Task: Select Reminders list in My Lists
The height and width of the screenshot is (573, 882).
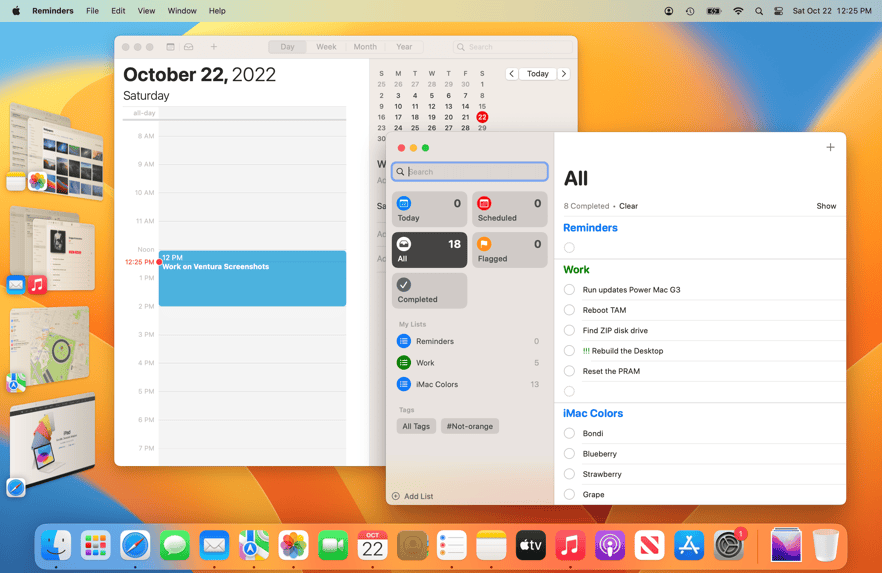Action: (469, 341)
